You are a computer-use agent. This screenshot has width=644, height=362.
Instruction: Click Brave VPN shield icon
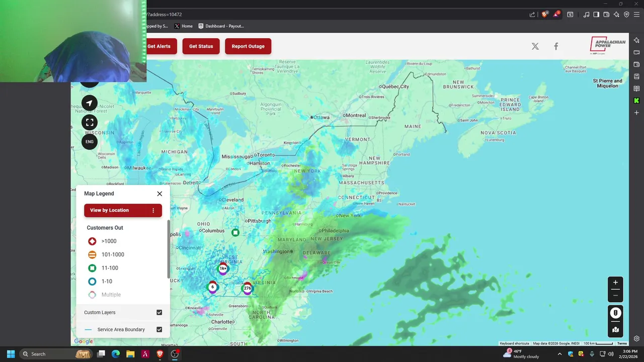coord(626,15)
